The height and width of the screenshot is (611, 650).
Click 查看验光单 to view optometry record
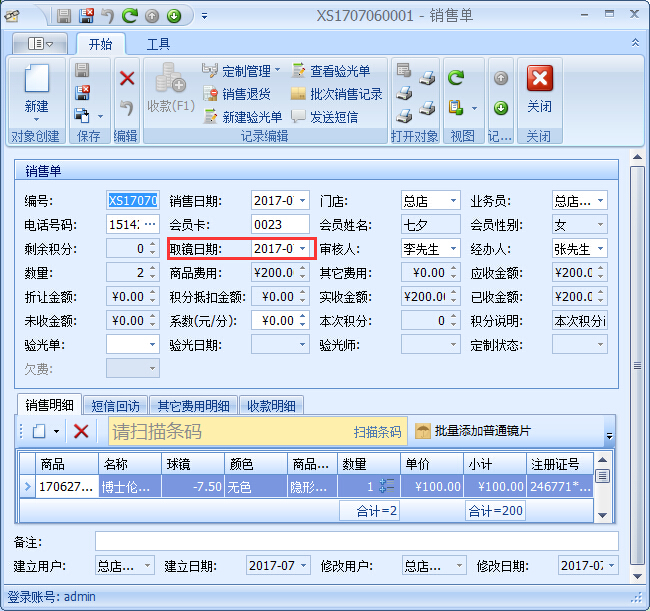331,71
